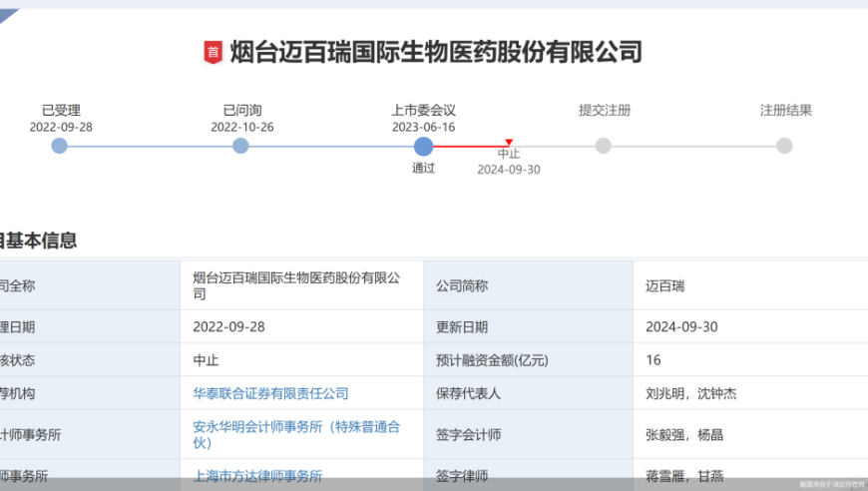Click the 提交注册 stage label
The image size is (868, 491).
point(605,110)
